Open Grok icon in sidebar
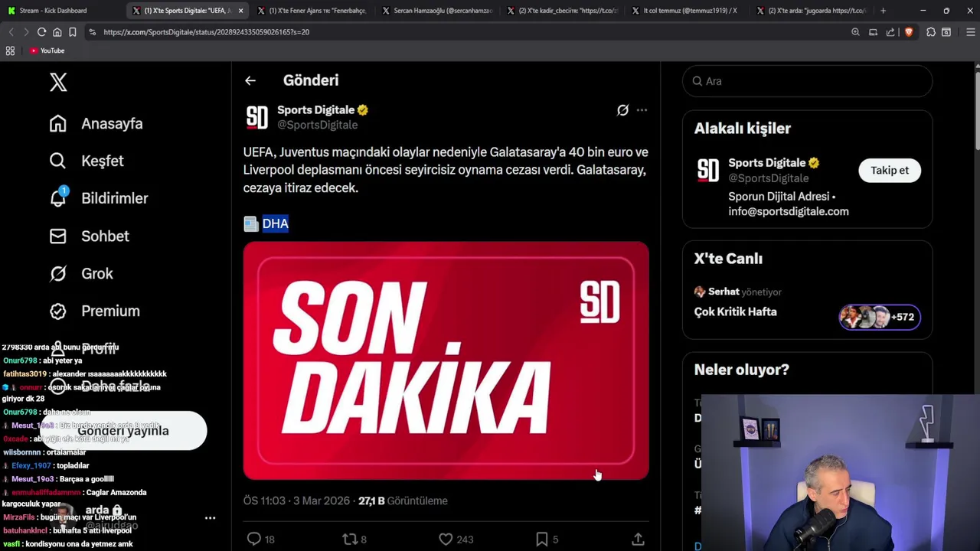The width and height of the screenshot is (980, 551). 58,273
